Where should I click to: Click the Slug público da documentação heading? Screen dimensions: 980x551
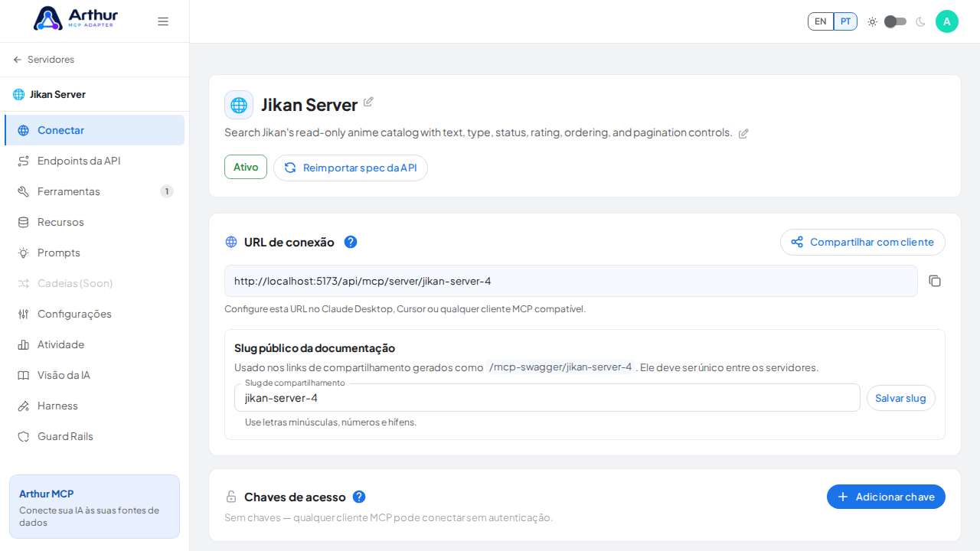tap(315, 348)
